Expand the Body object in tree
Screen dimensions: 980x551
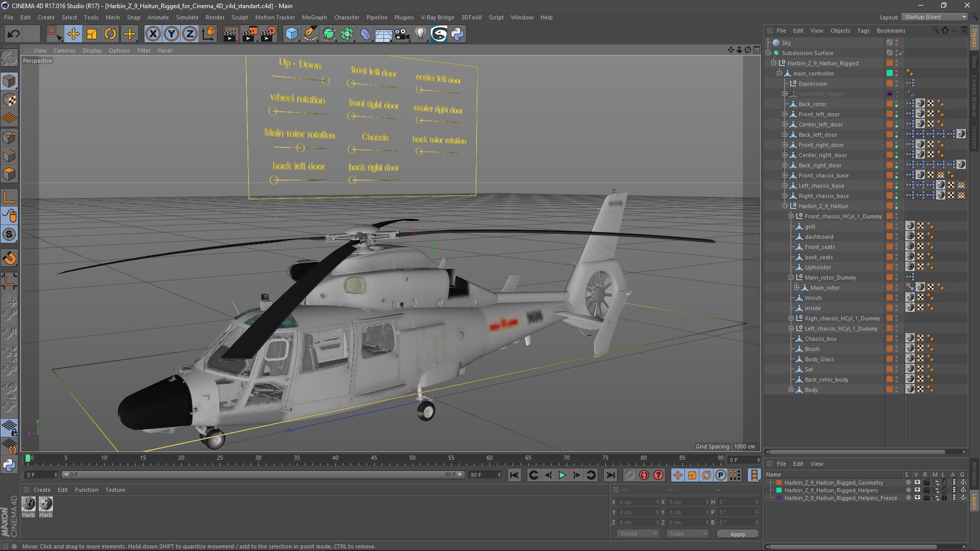point(791,390)
